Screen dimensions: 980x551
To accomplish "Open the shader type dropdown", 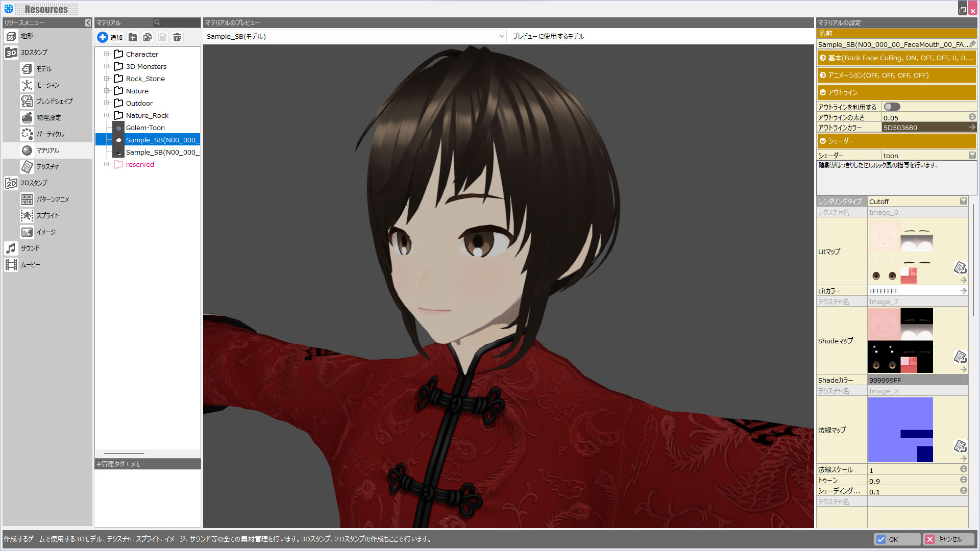I will pos(971,156).
